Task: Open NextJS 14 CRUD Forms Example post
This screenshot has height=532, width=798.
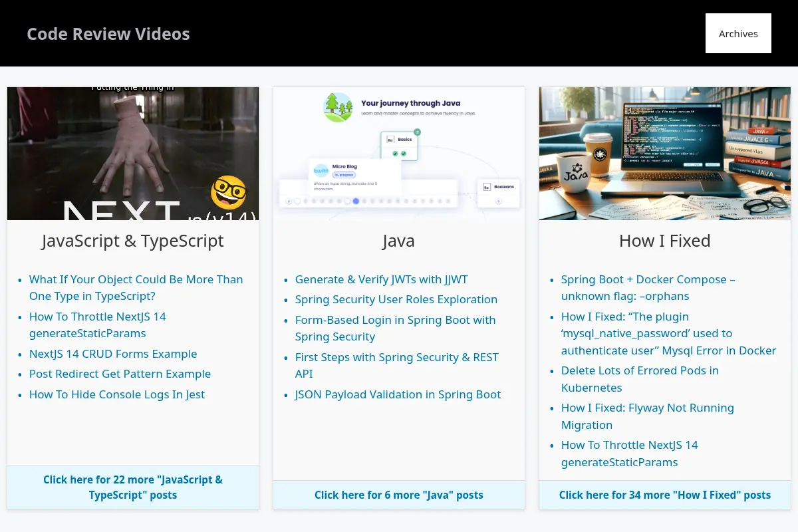Action: click(x=113, y=354)
